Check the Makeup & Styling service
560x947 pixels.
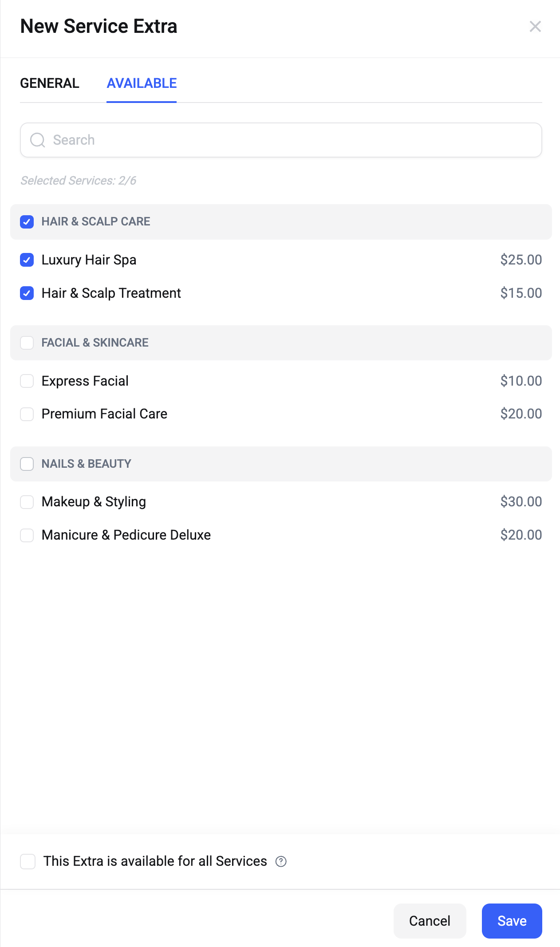pos(27,502)
